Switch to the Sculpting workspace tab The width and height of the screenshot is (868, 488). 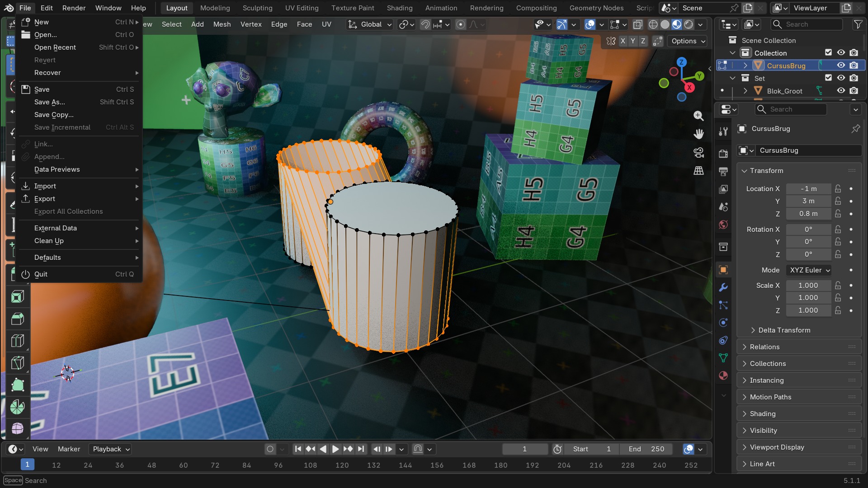(257, 8)
